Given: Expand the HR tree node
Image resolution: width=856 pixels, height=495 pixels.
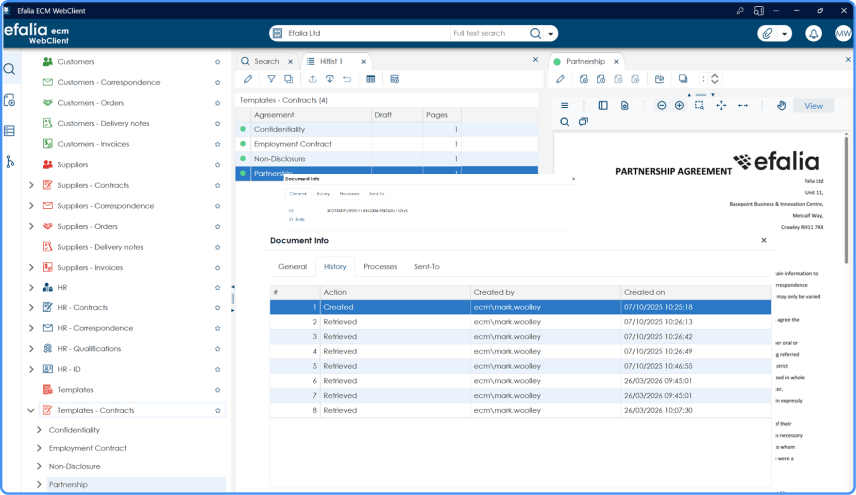Looking at the screenshot, I should pyautogui.click(x=31, y=287).
